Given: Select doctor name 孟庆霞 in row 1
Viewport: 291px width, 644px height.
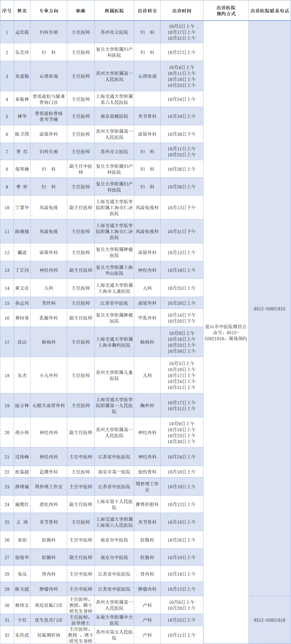Looking at the screenshot, I should [x=22, y=32].
